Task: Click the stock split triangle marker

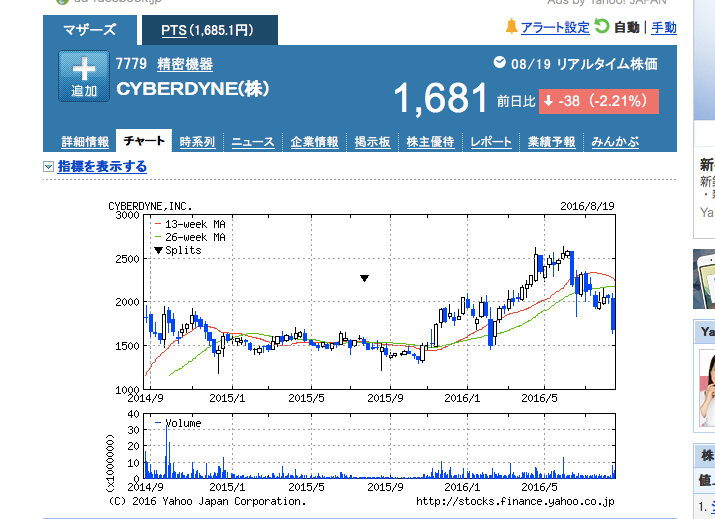Action: [364, 278]
